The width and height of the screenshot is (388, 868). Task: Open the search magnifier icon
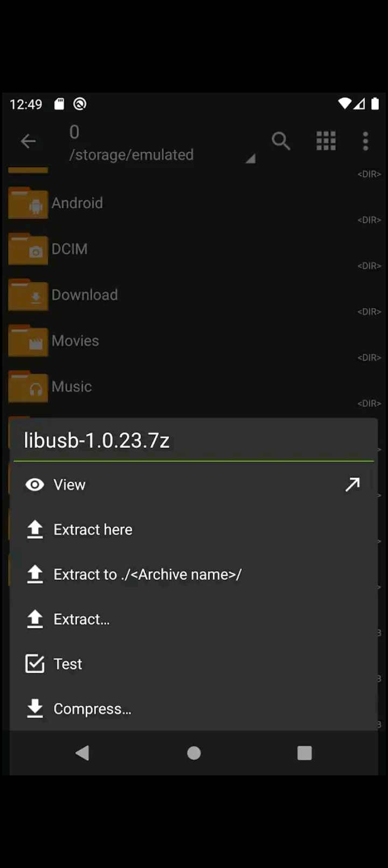pyautogui.click(x=281, y=142)
